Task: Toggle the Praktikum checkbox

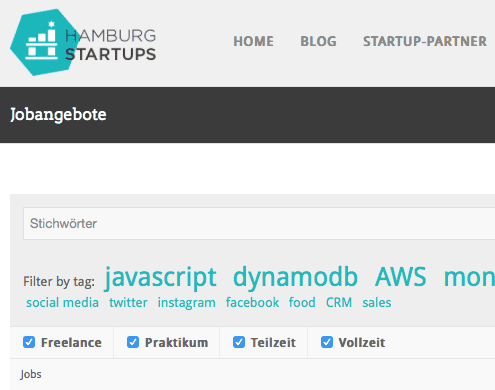Action: [x=133, y=342]
